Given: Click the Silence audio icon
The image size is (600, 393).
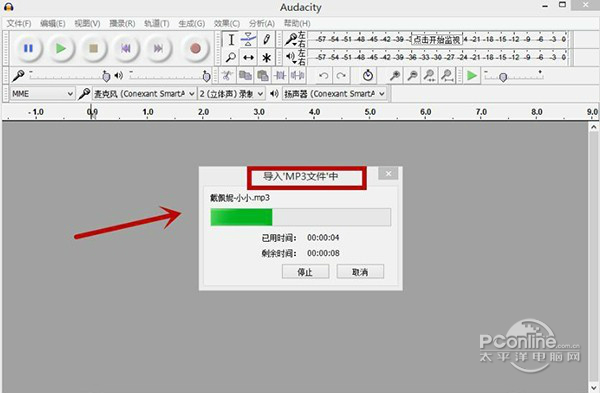Looking at the screenshot, I should point(297,75).
